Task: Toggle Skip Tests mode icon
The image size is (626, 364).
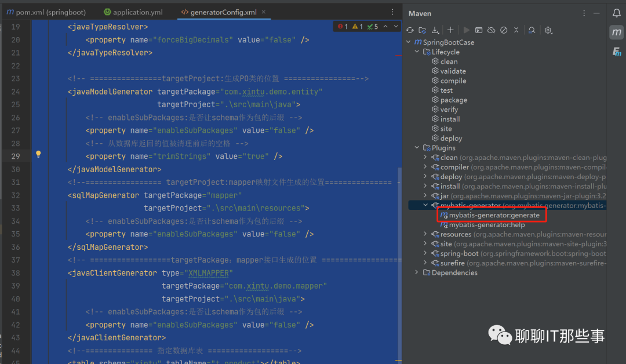Action: click(x=504, y=30)
